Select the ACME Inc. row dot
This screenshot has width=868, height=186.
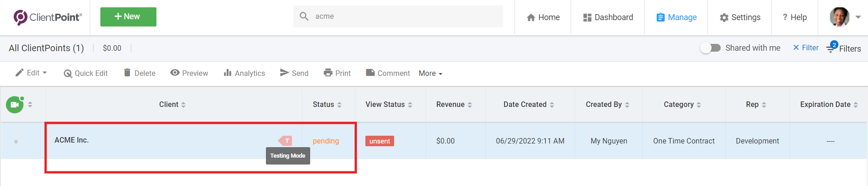[x=16, y=142]
